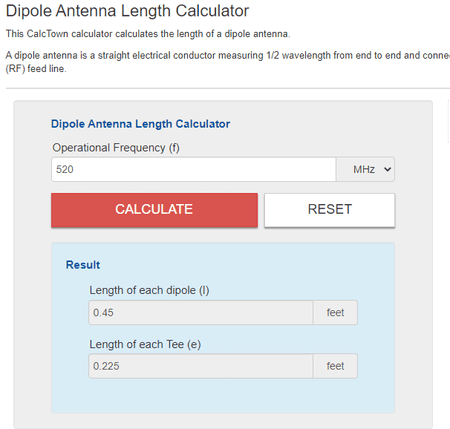450x429 pixels.
Task: Click the Operational Frequency (f) label
Action: [x=116, y=148]
